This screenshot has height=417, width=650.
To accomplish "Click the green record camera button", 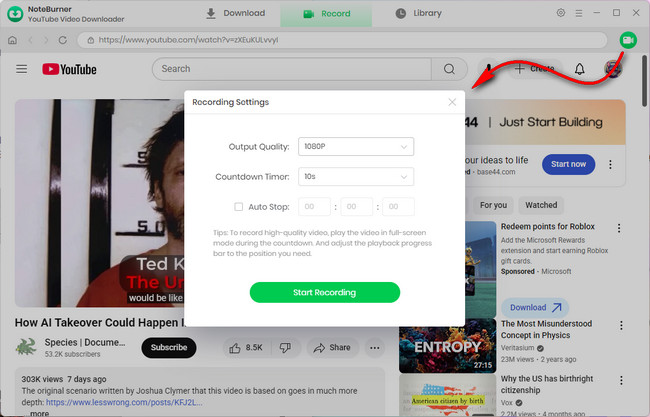I will 628,40.
